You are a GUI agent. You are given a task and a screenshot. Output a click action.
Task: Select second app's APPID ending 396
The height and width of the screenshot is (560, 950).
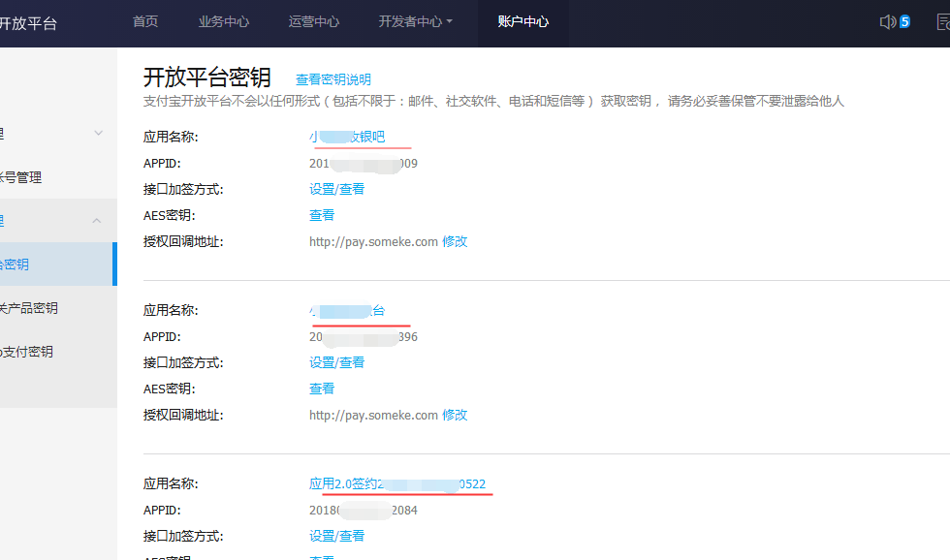(x=363, y=336)
